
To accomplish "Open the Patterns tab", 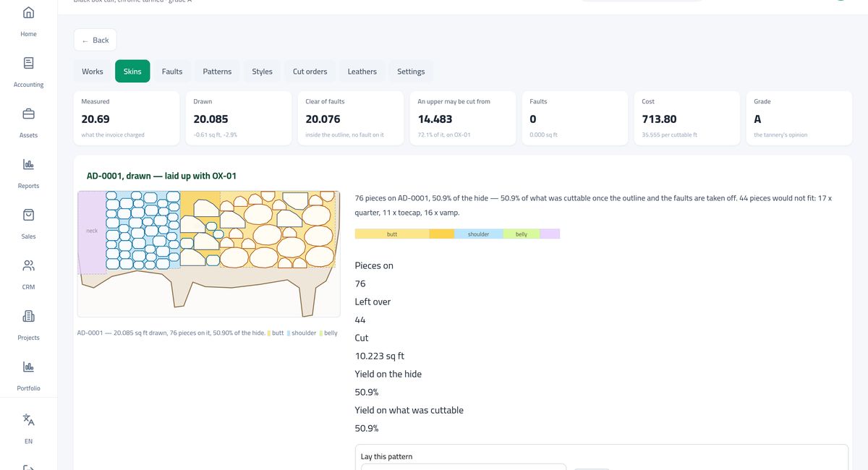I will [x=217, y=72].
